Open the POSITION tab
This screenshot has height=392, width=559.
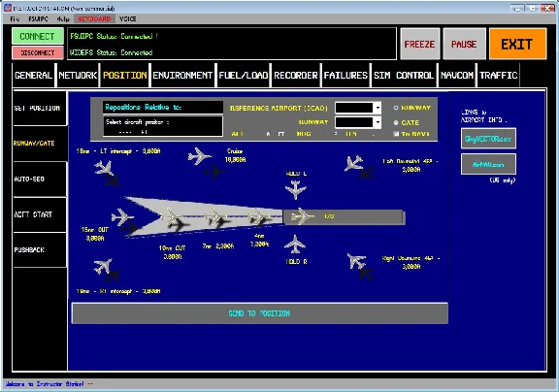[125, 75]
